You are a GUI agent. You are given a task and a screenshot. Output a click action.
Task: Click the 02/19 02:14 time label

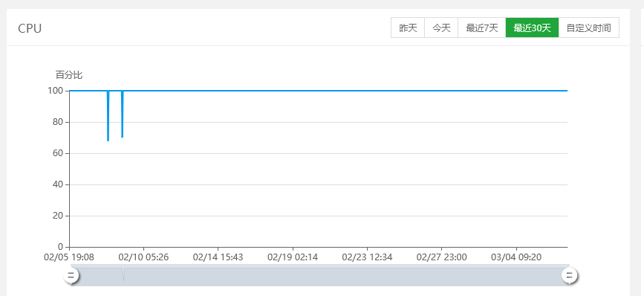tap(293, 257)
